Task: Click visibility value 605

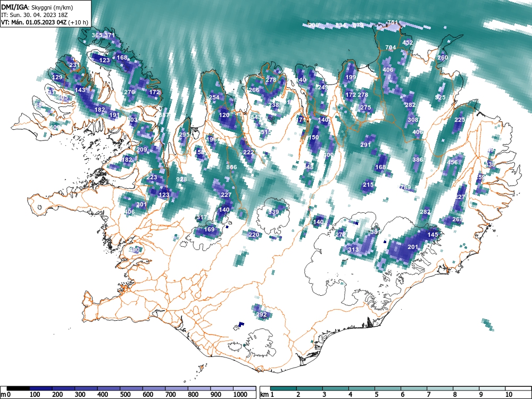Action: [62, 97]
